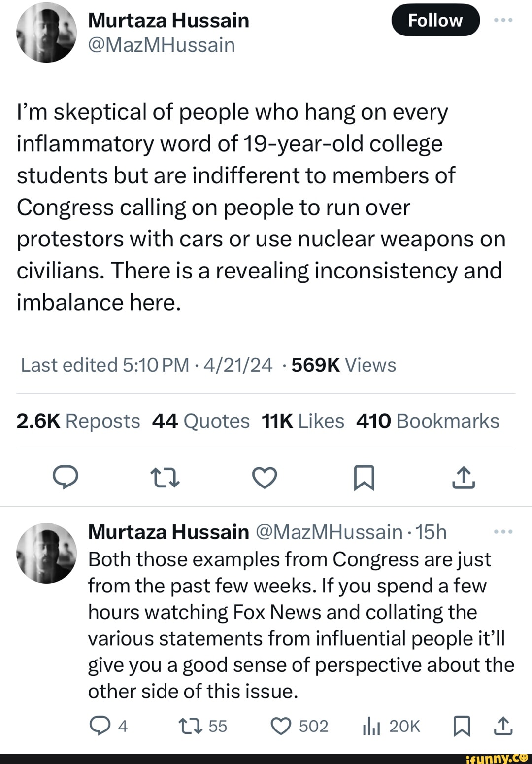The height and width of the screenshot is (764, 532).
Task: Click the reply icon on main tweet
Action: click(66, 477)
